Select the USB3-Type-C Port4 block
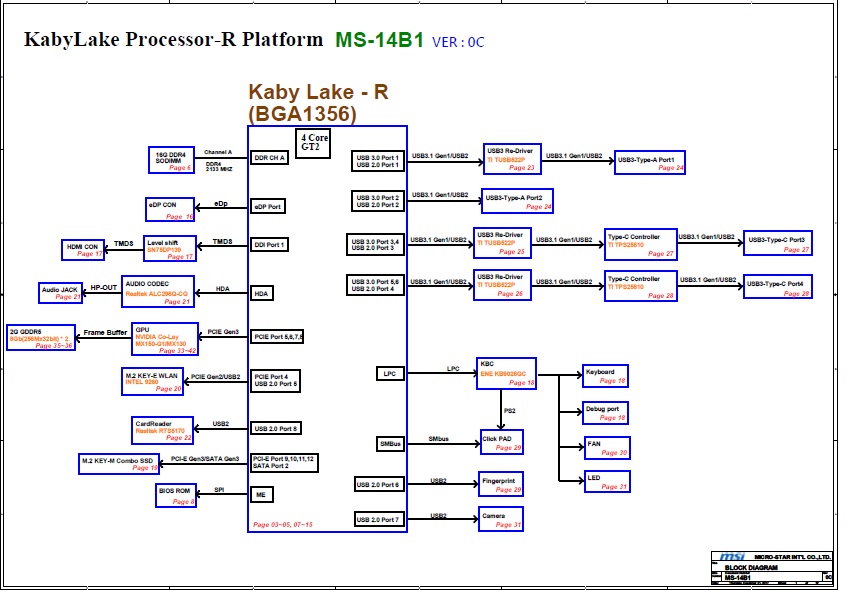Image resolution: width=851 pixels, height=601 pixels. point(778,287)
